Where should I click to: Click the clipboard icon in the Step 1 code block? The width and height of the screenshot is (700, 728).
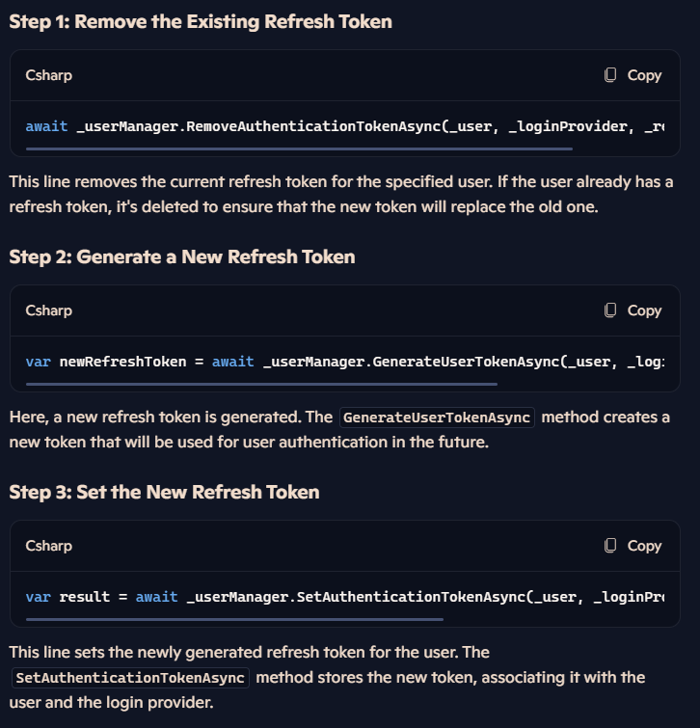click(x=610, y=75)
